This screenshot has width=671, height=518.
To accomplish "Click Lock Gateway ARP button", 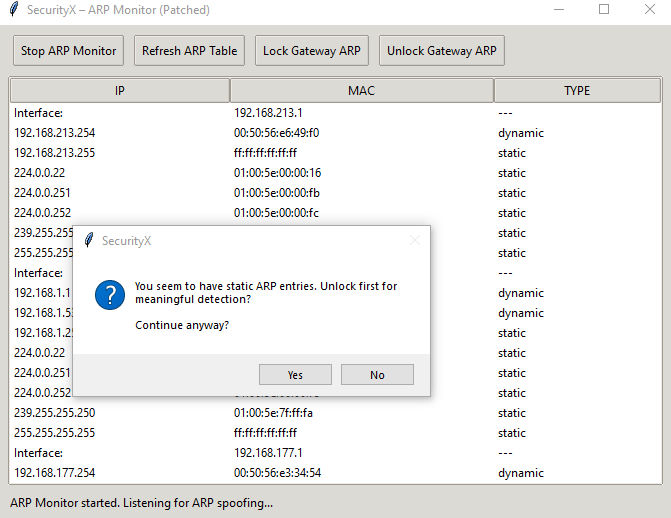I will pos(311,50).
